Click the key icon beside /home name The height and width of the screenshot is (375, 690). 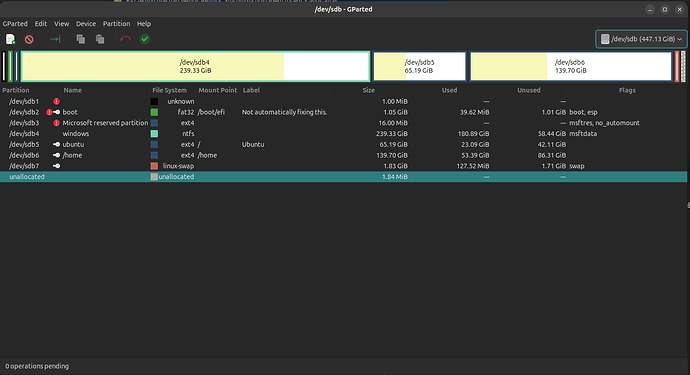(x=56, y=155)
